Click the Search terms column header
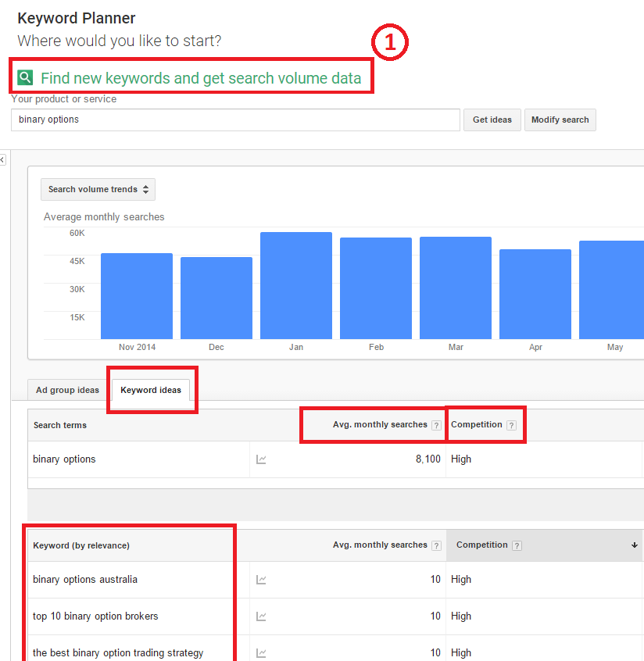The image size is (644, 661). pyautogui.click(x=60, y=425)
